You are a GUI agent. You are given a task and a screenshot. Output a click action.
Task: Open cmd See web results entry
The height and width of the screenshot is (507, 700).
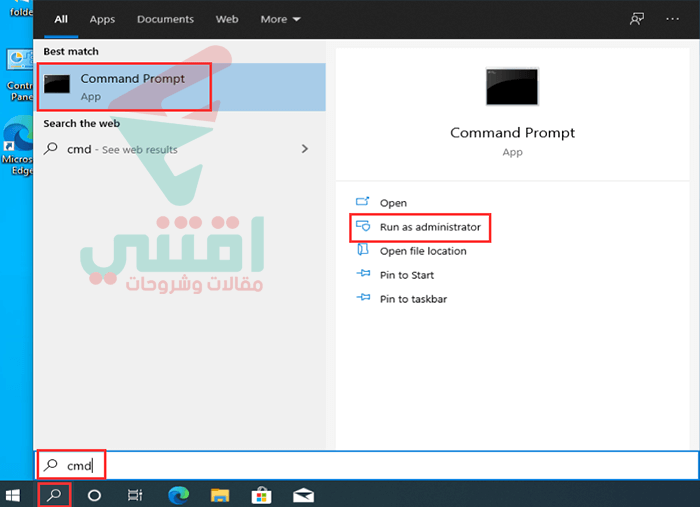(x=179, y=149)
